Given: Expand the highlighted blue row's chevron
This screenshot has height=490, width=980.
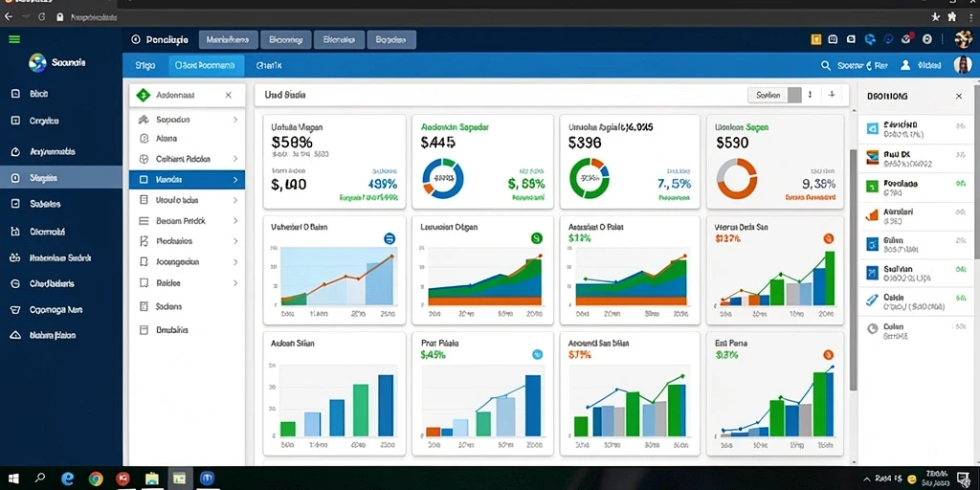Looking at the screenshot, I should click(235, 180).
